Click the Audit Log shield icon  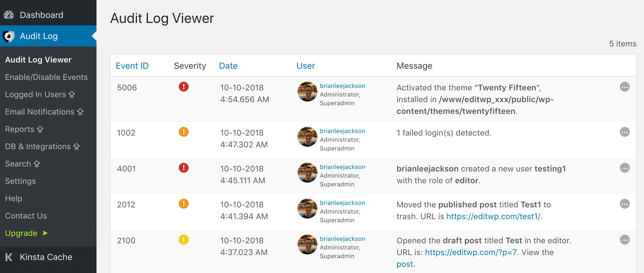tap(9, 36)
